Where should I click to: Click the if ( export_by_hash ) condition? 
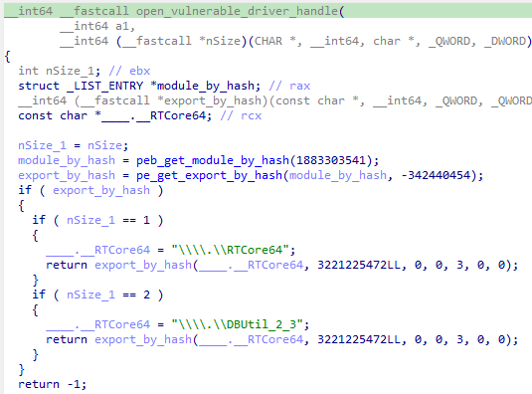[90, 190]
